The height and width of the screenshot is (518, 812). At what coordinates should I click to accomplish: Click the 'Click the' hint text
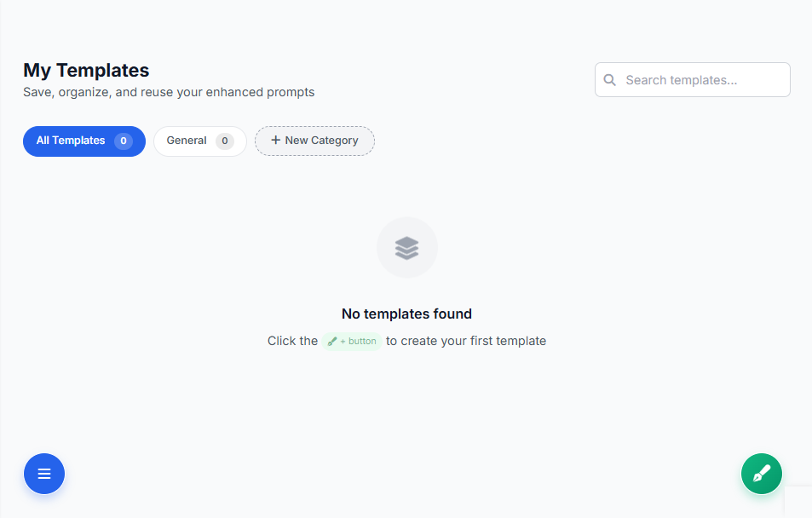coord(292,341)
